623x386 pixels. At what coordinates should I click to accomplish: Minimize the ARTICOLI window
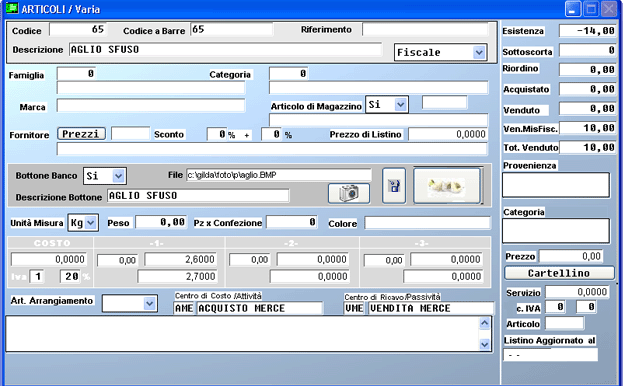click(573, 9)
